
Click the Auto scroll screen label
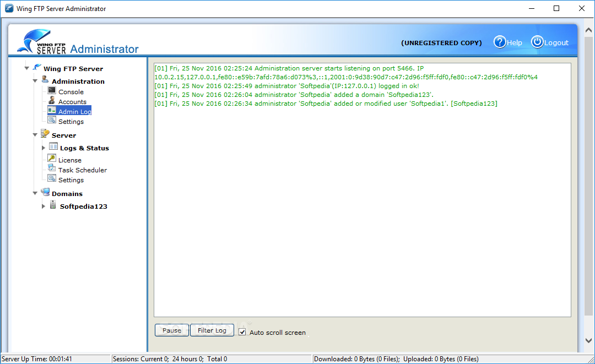coord(277,333)
